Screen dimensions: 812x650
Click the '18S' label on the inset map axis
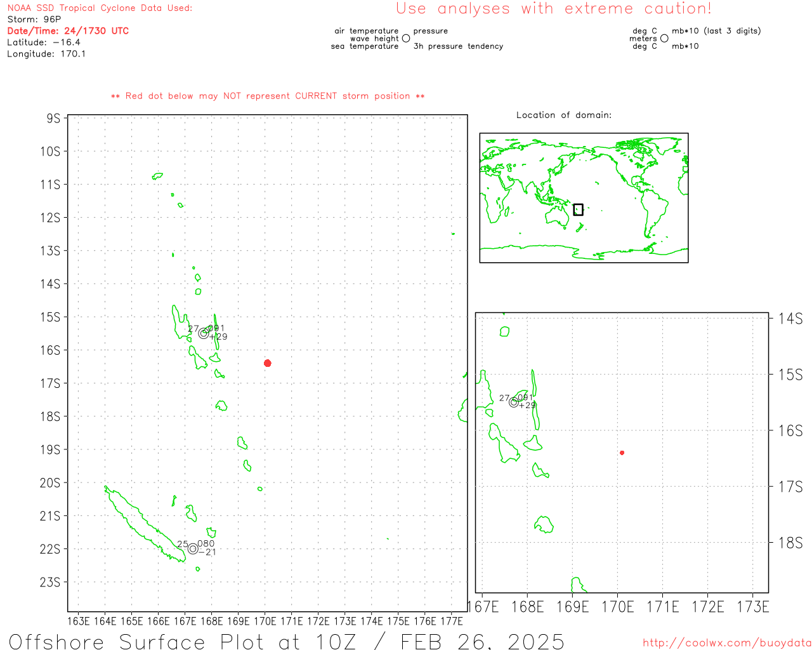tap(790, 543)
